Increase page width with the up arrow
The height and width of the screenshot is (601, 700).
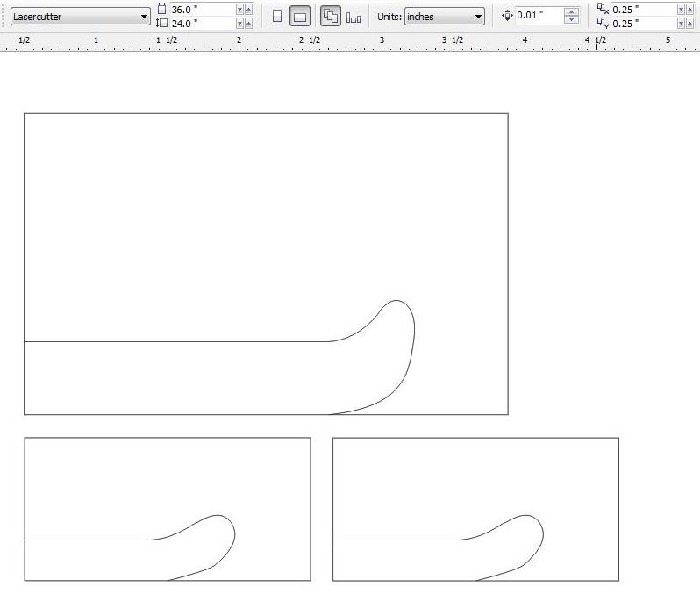tap(248, 10)
